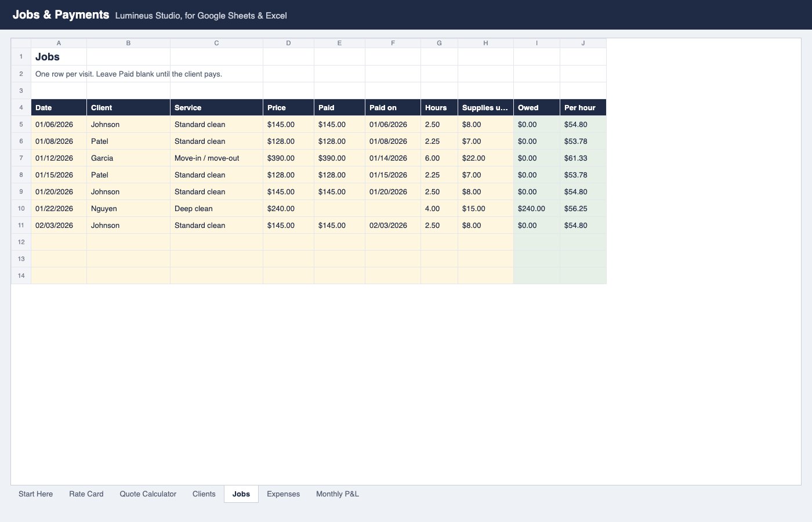Click the 'One row per visit' instruction cell

coord(59,74)
